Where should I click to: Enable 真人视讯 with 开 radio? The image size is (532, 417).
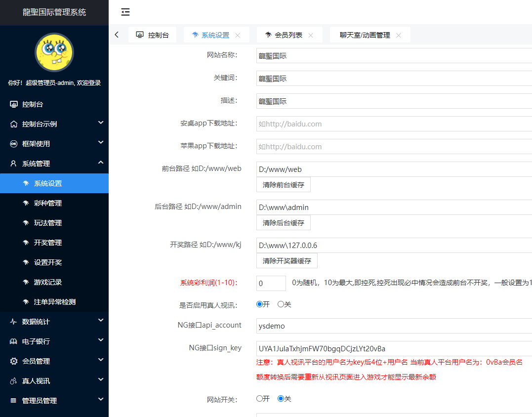click(x=260, y=304)
